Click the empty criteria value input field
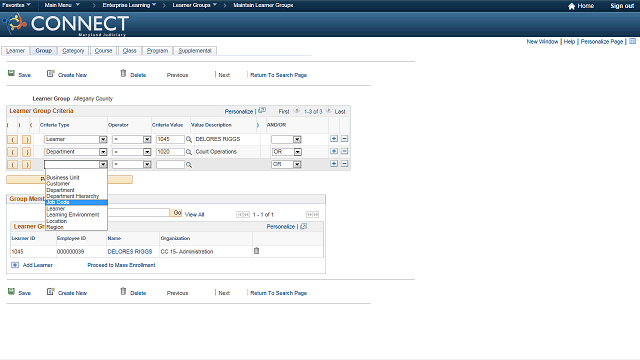 click(x=170, y=164)
